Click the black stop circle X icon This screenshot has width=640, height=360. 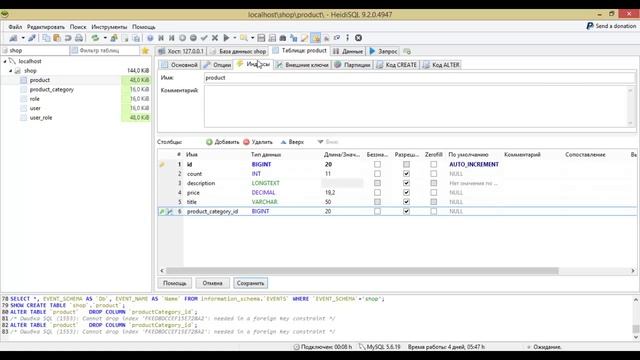click(x=358, y=38)
